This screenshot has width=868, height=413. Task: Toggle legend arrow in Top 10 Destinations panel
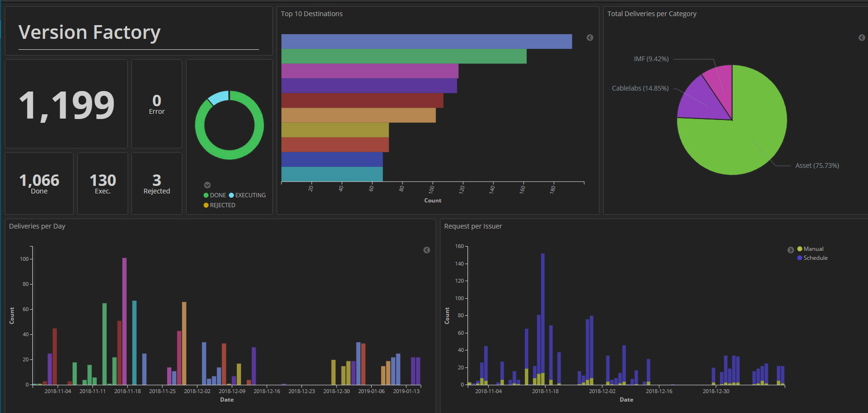pyautogui.click(x=590, y=38)
